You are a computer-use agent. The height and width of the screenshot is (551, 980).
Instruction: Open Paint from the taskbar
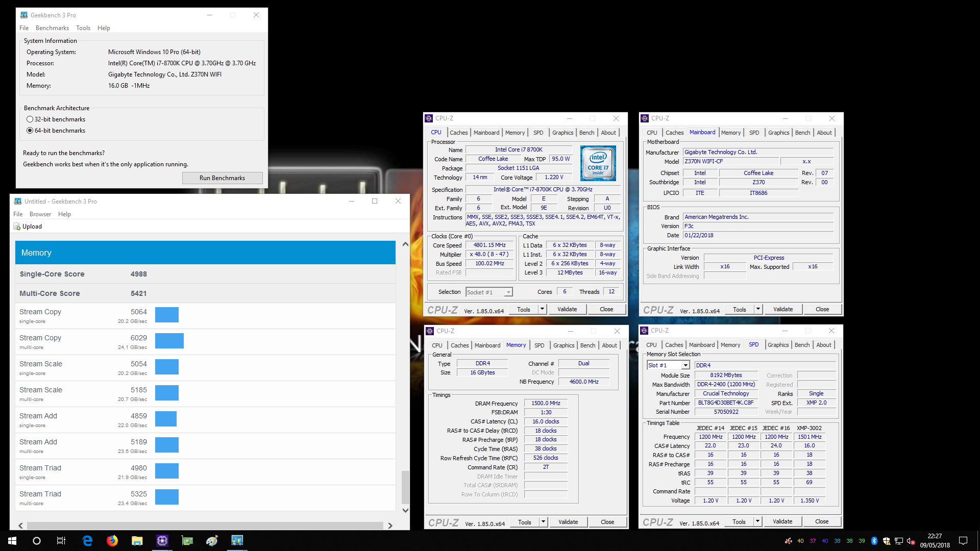click(x=212, y=541)
